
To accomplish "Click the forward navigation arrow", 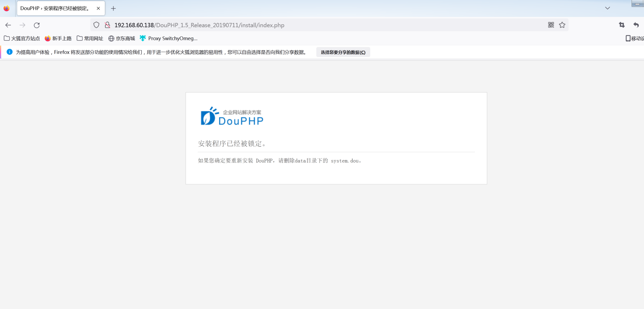I will pos(23,25).
